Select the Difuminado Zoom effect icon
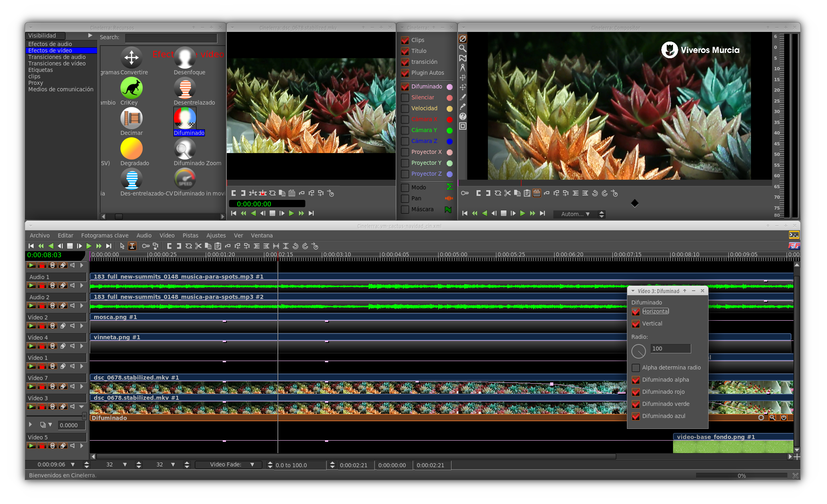The width and height of the screenshot is (827, 504). pos(185,149)
